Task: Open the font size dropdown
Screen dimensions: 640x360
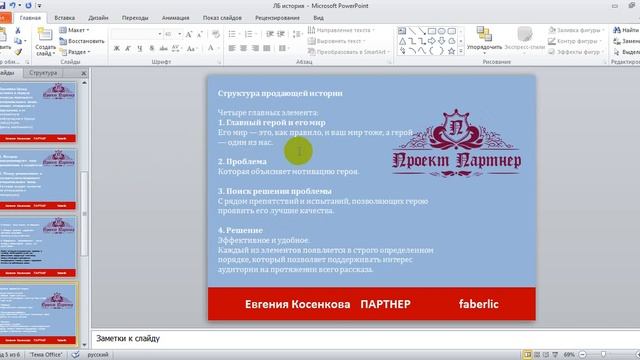Action: pos(180,34)
